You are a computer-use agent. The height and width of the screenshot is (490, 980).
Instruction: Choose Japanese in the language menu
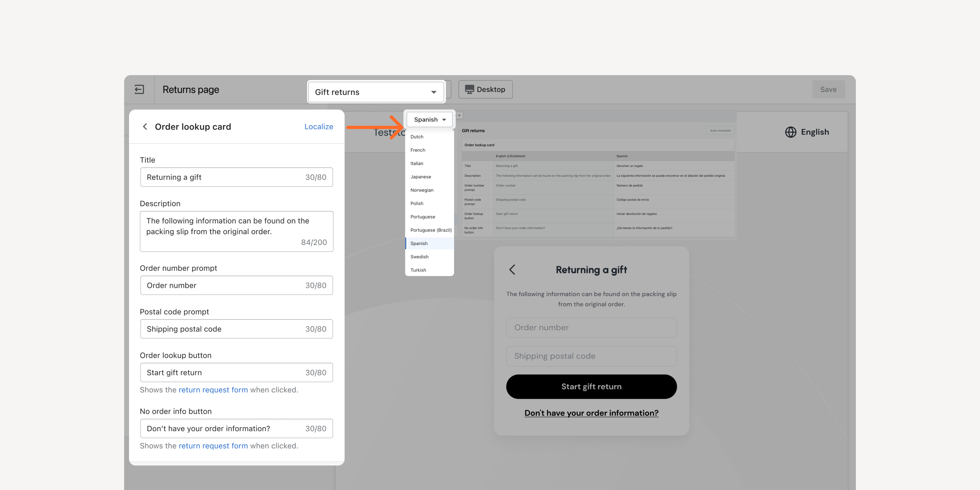[430, 177]
